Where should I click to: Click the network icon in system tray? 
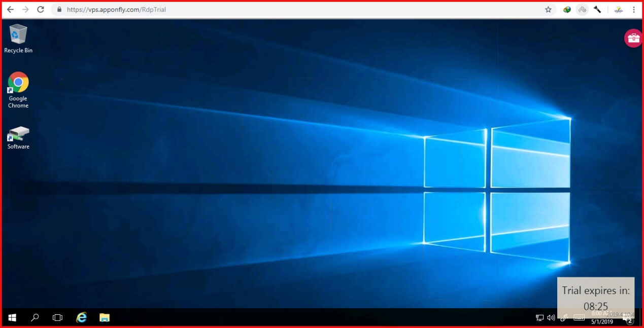click(x=540, y=318)
